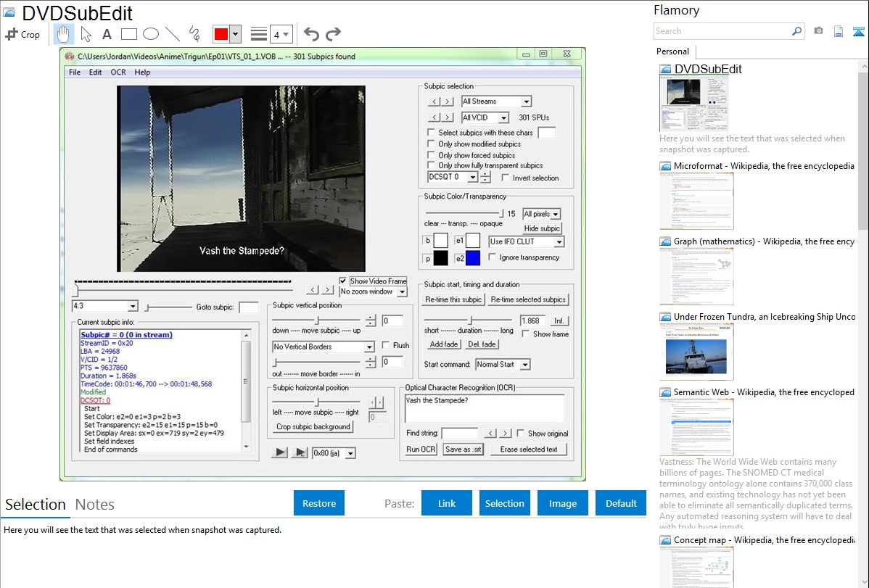The height and width of the screenshot is (588, 869).
Task: Switch to the Notes tab
Action: [95, 505]
